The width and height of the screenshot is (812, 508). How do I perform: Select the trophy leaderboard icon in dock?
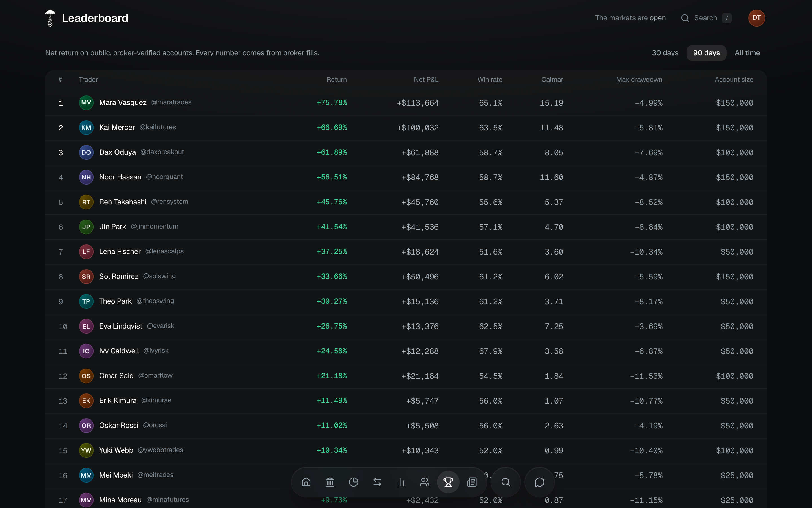pos(448,482)
